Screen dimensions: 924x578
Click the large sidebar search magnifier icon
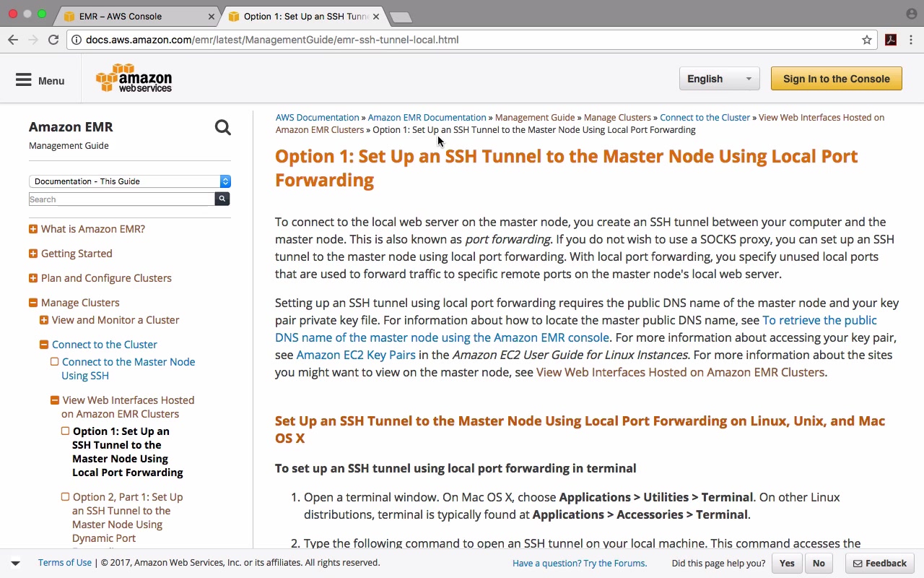(x=222, y=128)
